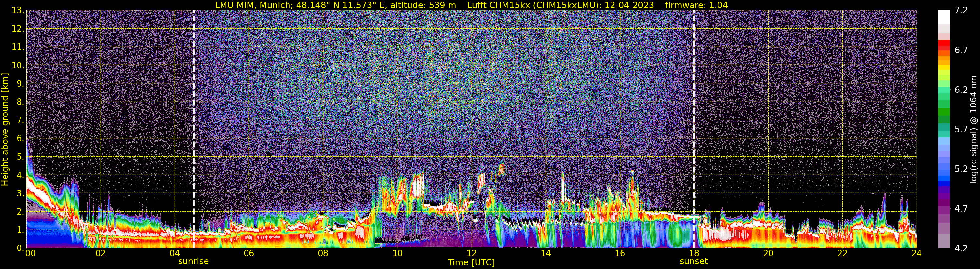This screenshot has width=980, height=269.
Task: Click the time tick label 00
Action: [x=31, y=254]
